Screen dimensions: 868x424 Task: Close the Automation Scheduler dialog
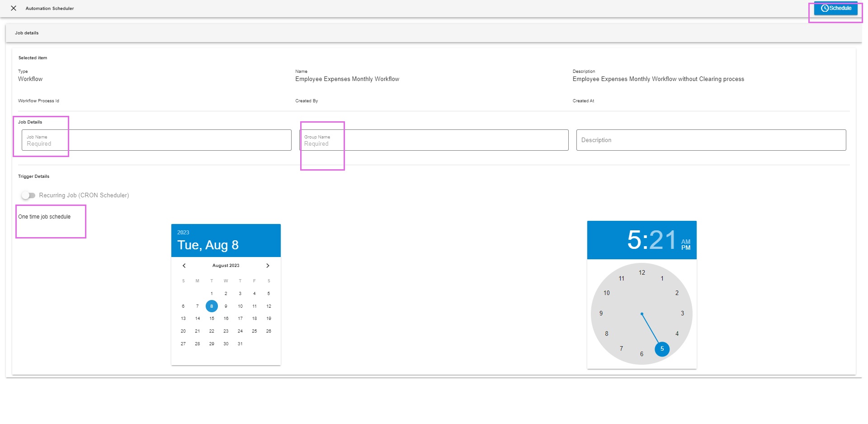click(x=14, y=8)
